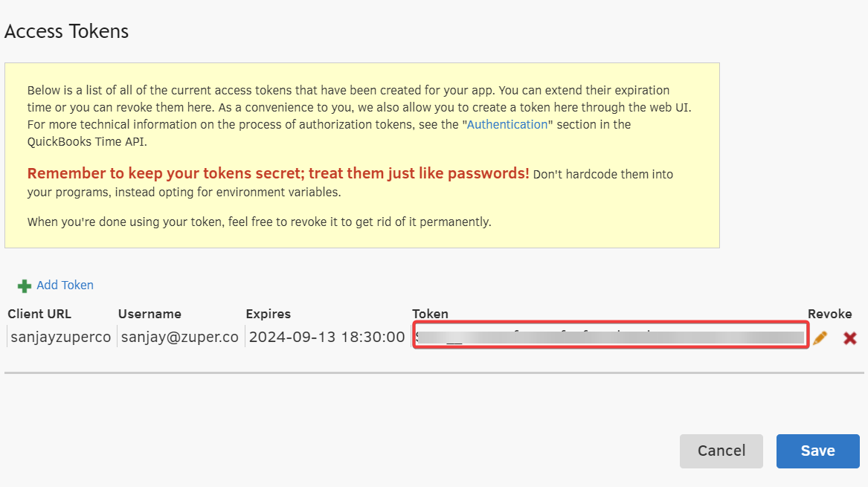Click the blurred Token value field
The width and height of the screenshot is (868, 487).
pyautogui.click(x=610, y=337)
